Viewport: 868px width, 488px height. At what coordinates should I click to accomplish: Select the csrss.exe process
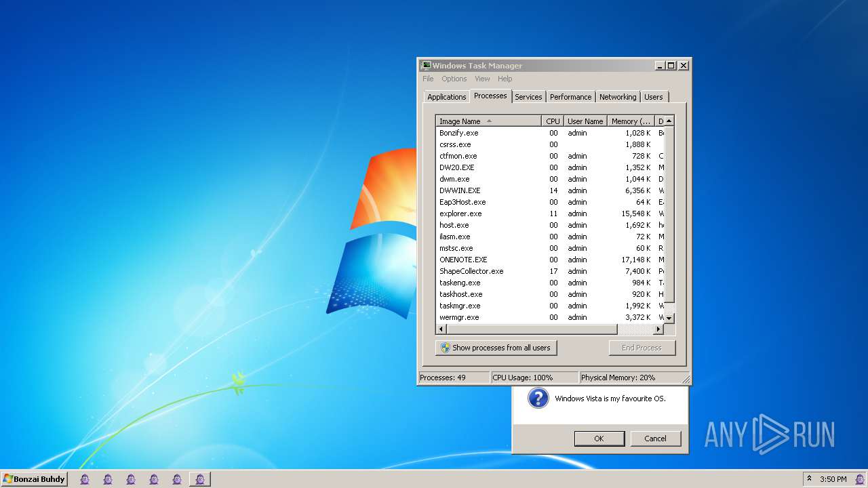pyautogui.click(x=550, y=144)
